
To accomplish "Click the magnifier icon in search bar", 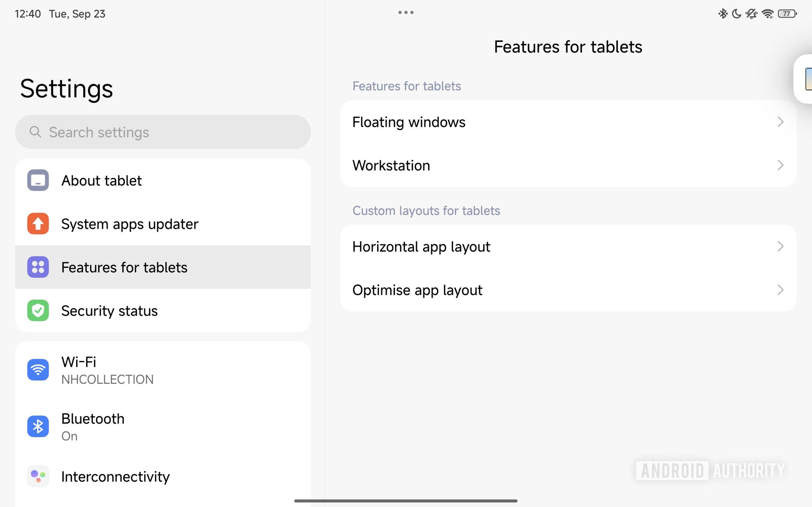I will (35, 132).
